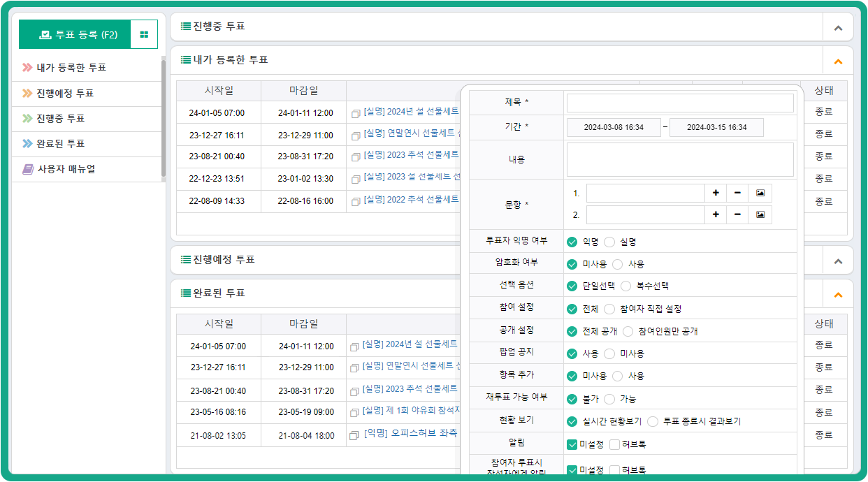Go to 완료된 투표 in the sidebar

click(61, 143)
